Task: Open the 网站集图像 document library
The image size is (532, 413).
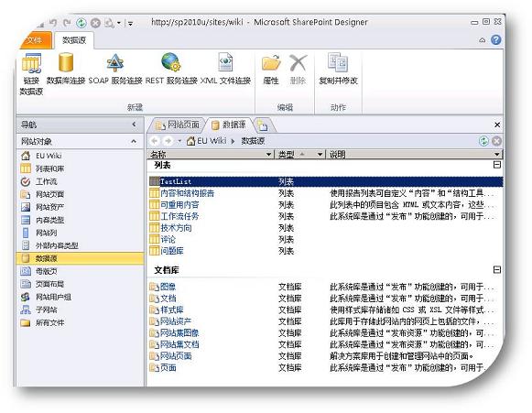Action: [x=179, y=333]
